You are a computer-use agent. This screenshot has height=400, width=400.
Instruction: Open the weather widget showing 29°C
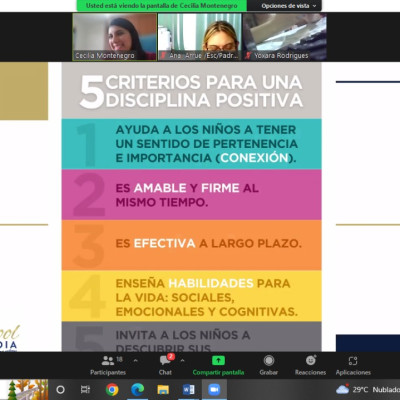click(x=368, y=389)
